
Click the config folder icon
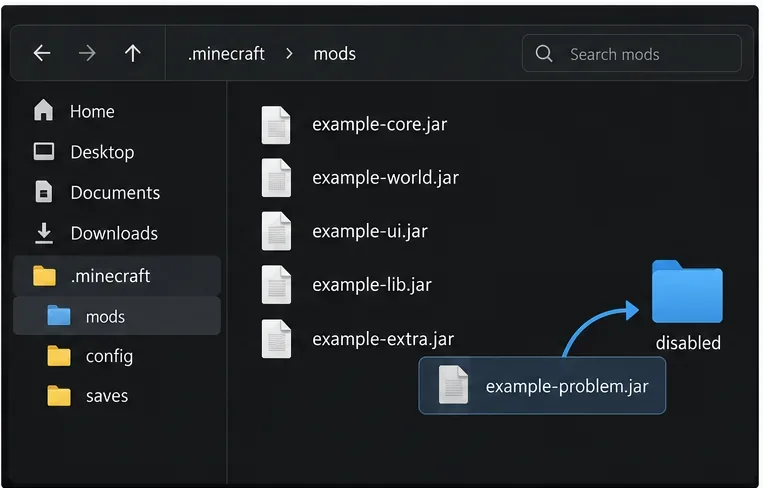(59, 356)
